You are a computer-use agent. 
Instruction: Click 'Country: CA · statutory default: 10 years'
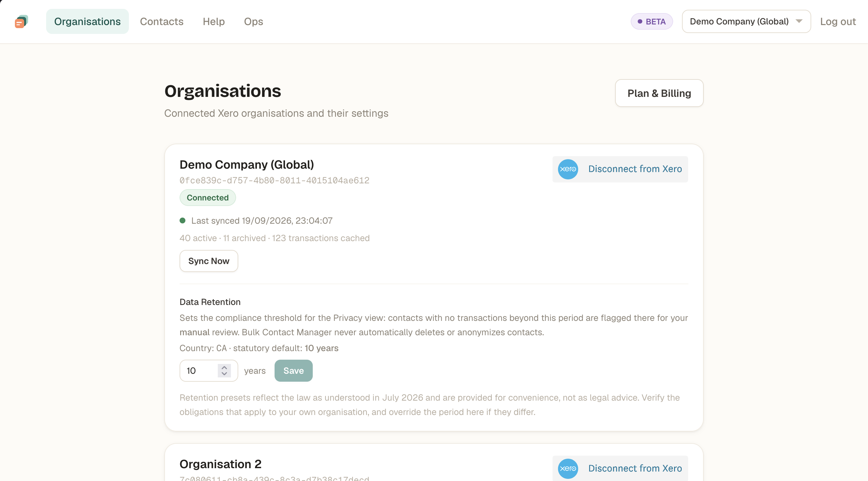tap(259, 348)
